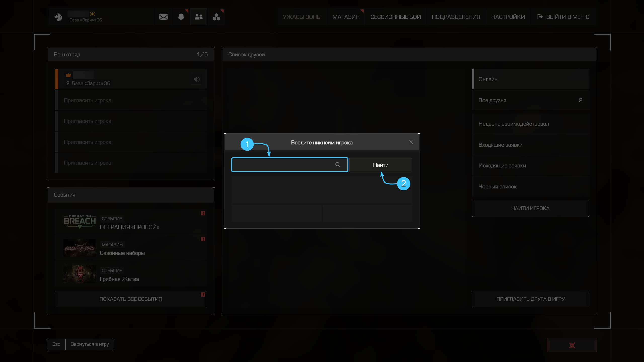Open the Магазин top menu
The height and width of the screenshot is (362, 644).
click(346, 17)
